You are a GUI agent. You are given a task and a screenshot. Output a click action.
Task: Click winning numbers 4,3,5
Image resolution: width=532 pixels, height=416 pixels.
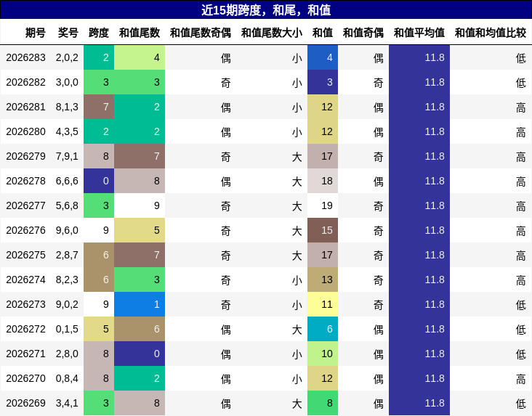click(x=67, y=131)
